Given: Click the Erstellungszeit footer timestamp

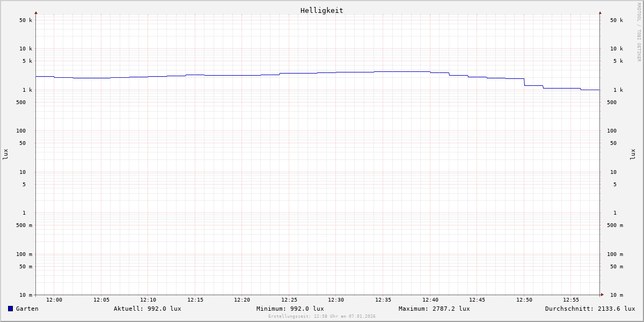Looking at the screenshot, I should (x=322, y=317).
